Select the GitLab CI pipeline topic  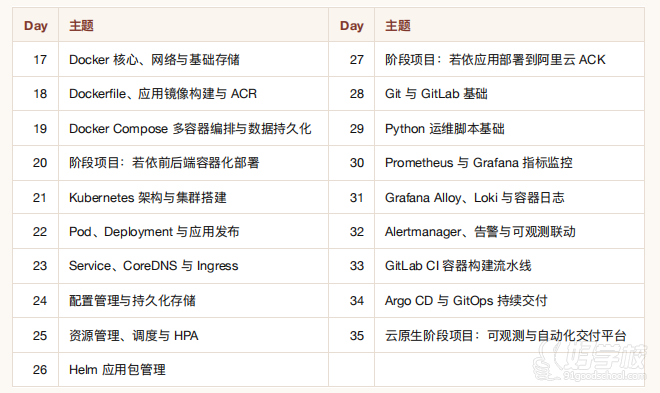tap(458, 266)
